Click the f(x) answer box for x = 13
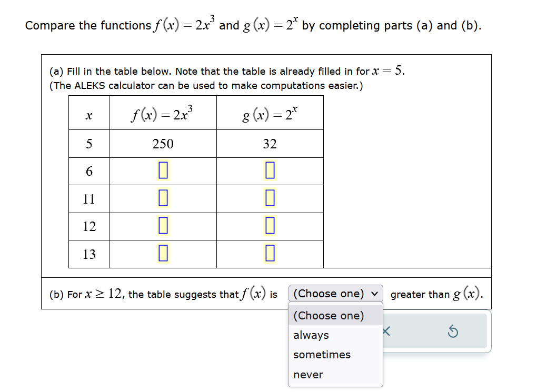The image size is (547, 392). (163, 255)
